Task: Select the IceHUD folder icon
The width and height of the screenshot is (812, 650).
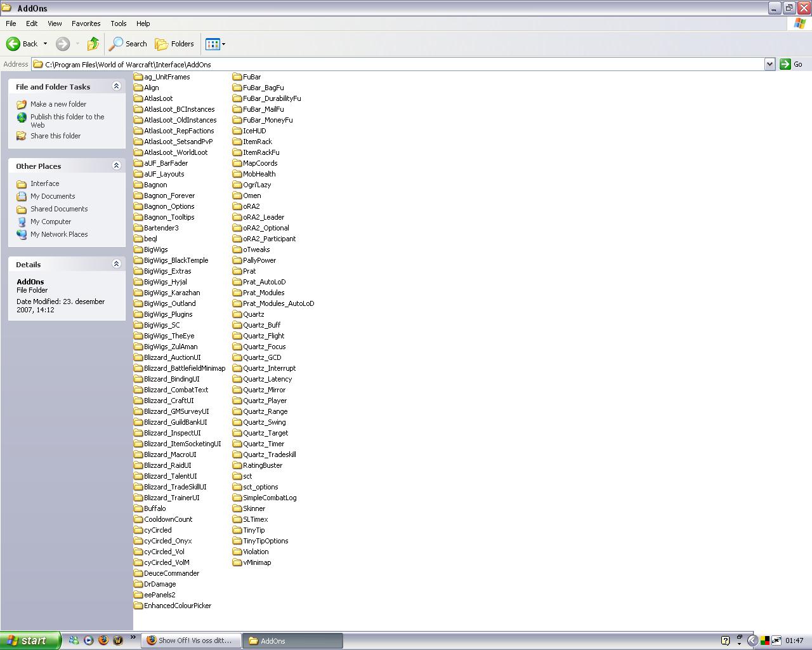Action: tap(237, 131)
